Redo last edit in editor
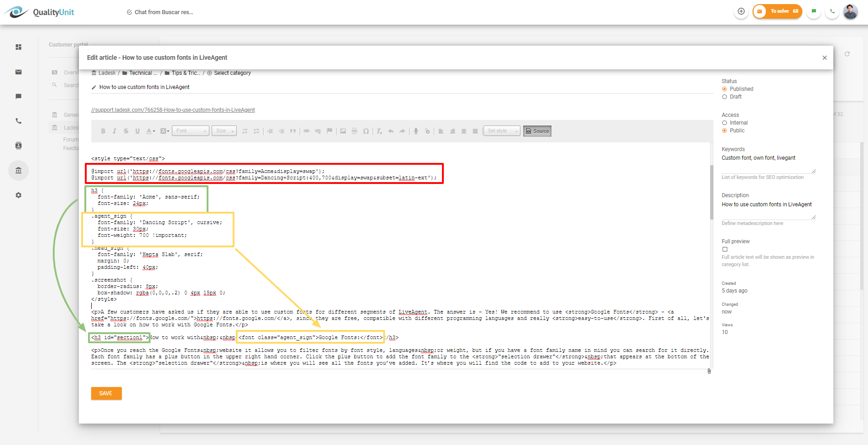The width and height of the screenshot is (868, 445). click(402, 131)
